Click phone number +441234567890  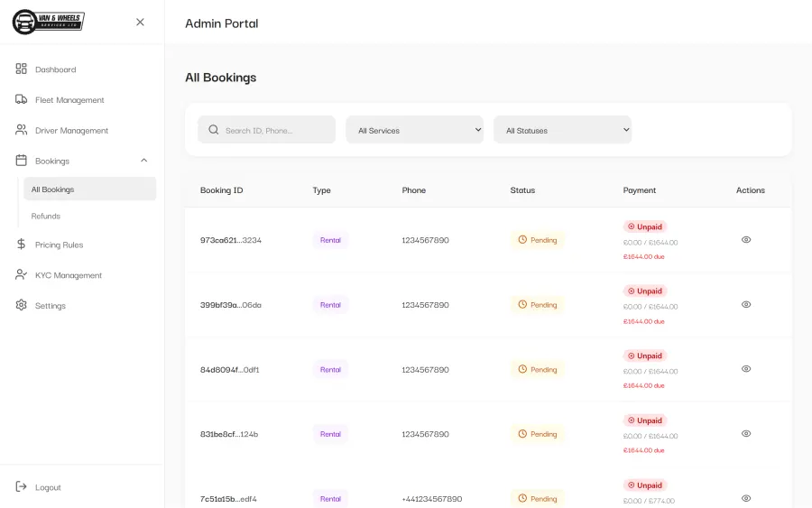pyautogui.click(x=432, y=499)
